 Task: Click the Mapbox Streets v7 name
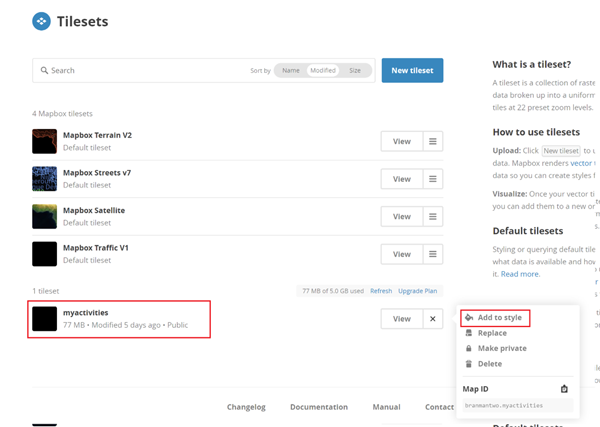tap(97, 173)
